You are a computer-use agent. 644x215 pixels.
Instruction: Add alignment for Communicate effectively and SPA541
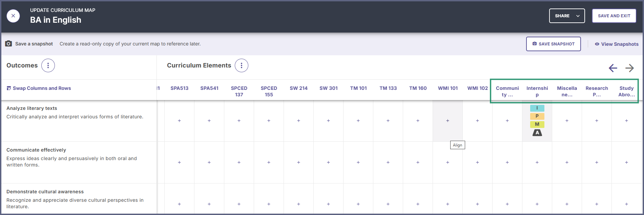209,162
